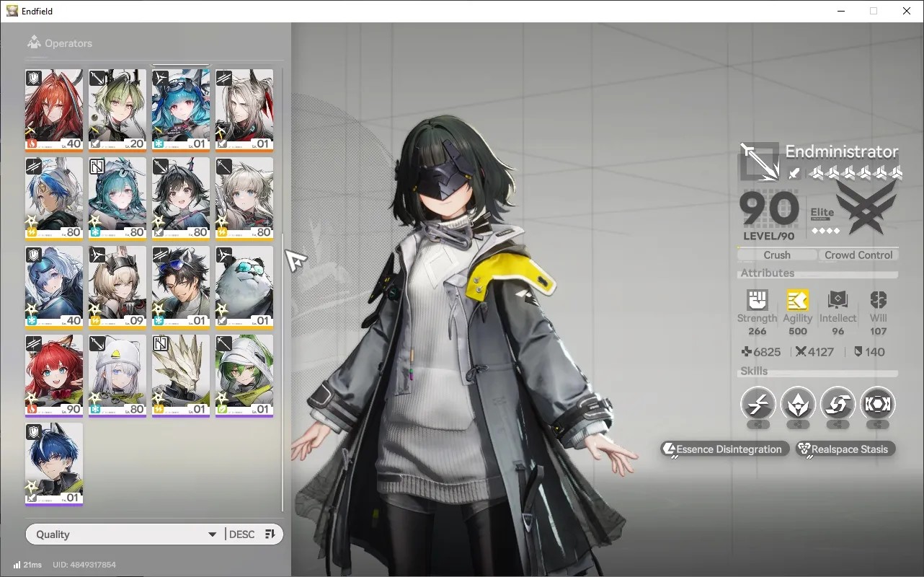Open the swirling-arrows skill icon
The height and width of the screenshot is (577, 924).
tap(838, 404)
